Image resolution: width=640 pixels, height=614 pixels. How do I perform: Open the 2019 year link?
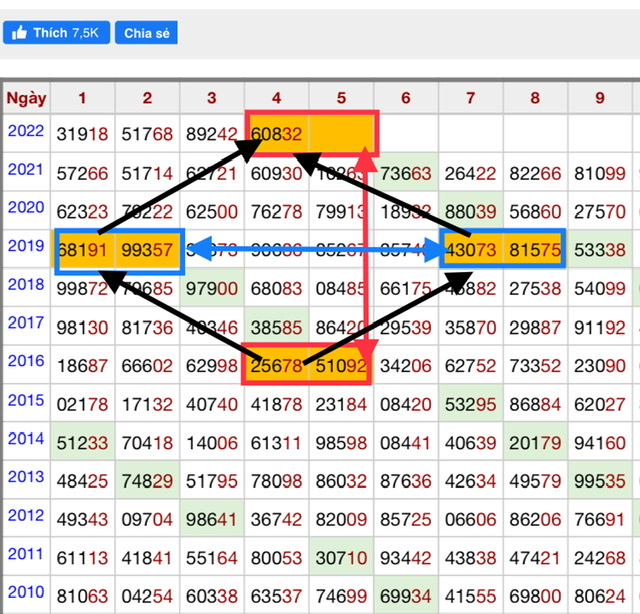26,246
